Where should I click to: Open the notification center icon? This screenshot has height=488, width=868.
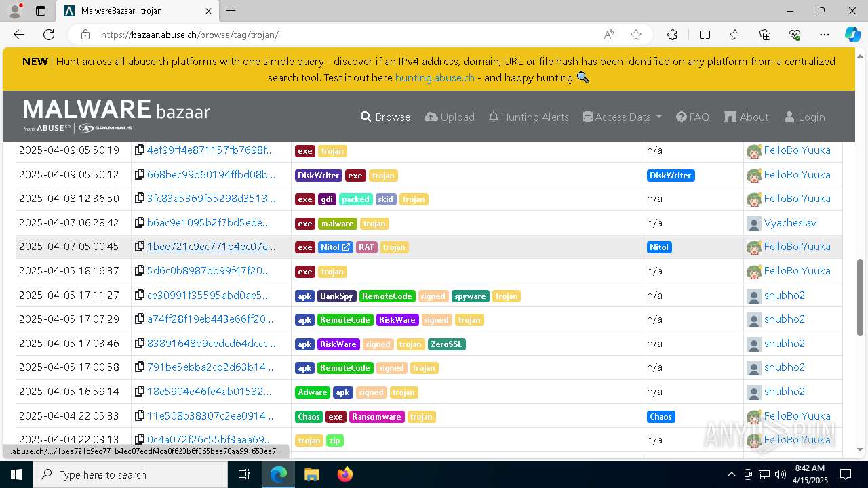tap(846, 474)
